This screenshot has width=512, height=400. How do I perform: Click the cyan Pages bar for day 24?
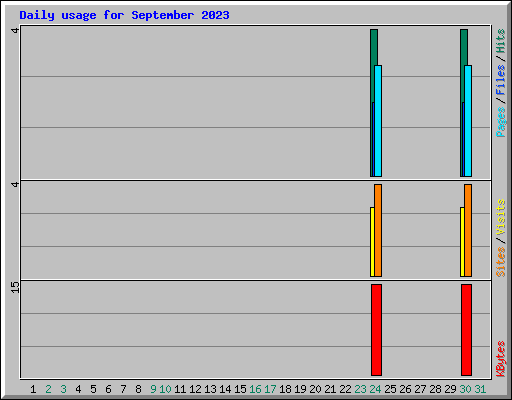(378, 121)
